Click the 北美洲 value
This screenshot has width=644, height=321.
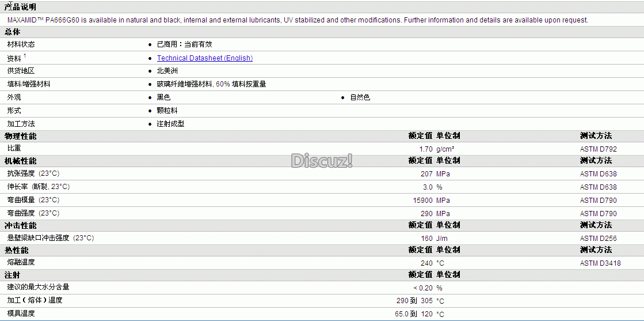click(x=167, y=71)
